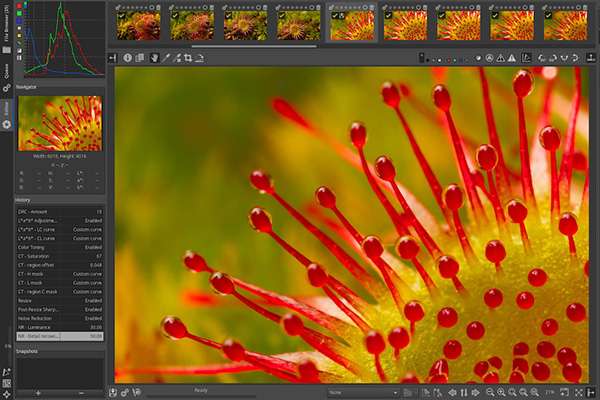Image resolution: width=600 pixels, height=400 pixels.
Task: Select the white balance picker tool
Action: 166,58
